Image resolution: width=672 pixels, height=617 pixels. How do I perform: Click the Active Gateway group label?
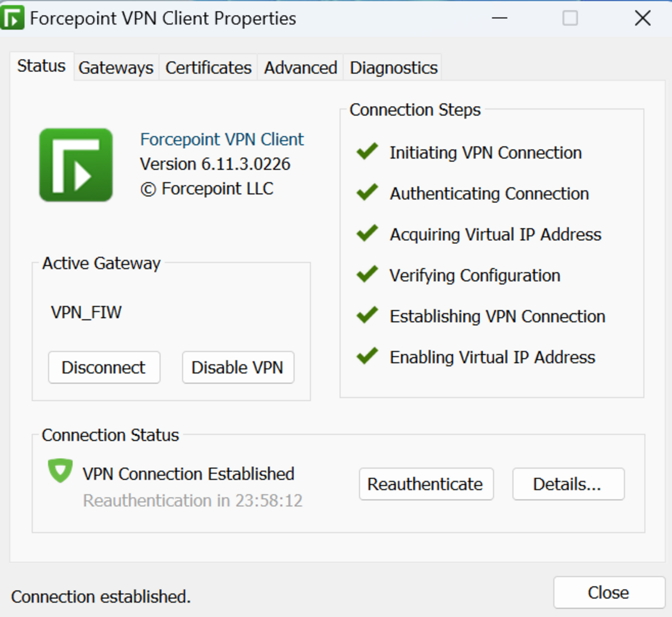click(101, 263)
